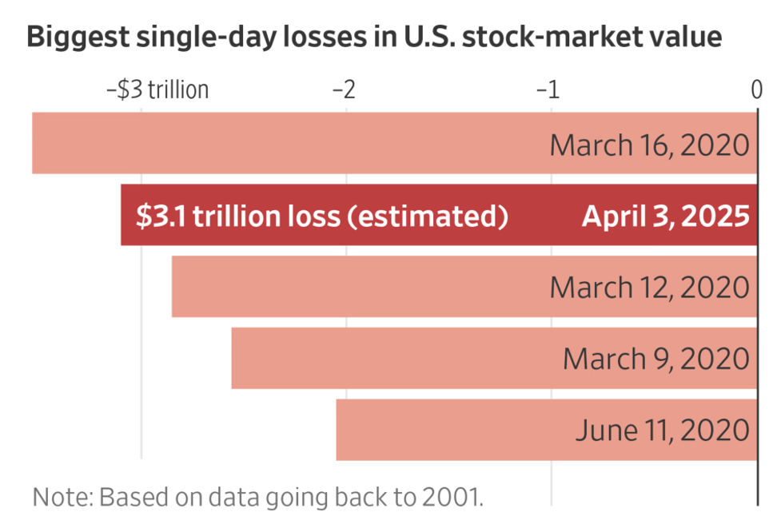Image resolution: width=781 pixels, height=532 pixels.
Task: Click the -$3 trillion axis label
Action: coord(157,89)
